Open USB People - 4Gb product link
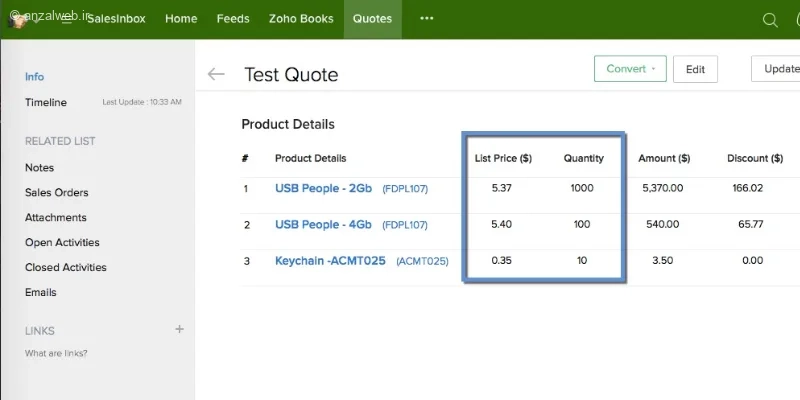Image resolution: width=800 pixels, height=400 pixels. pyautogui.click(x=323, y=224)
